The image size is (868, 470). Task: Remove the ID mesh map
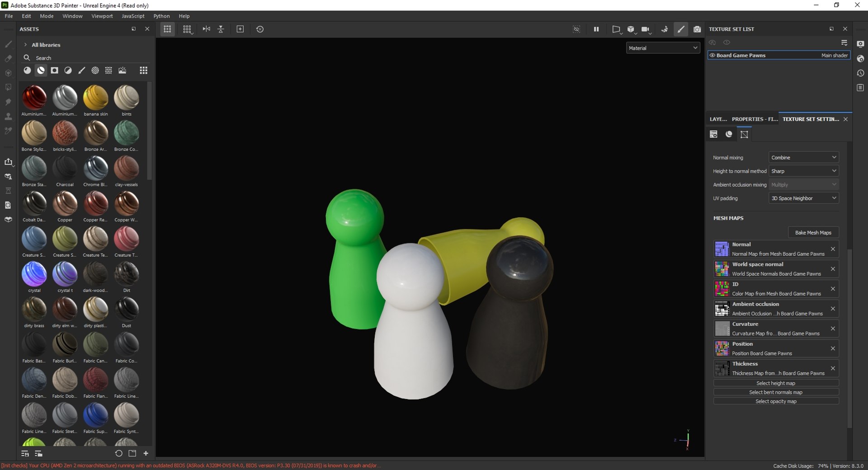point(833,289)
